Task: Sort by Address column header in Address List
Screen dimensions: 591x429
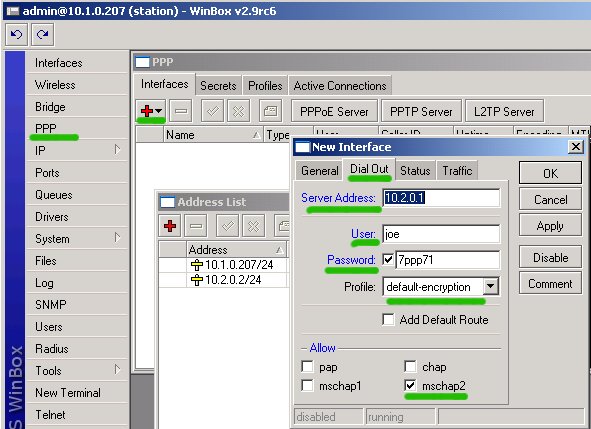Action: pos(236,250)
